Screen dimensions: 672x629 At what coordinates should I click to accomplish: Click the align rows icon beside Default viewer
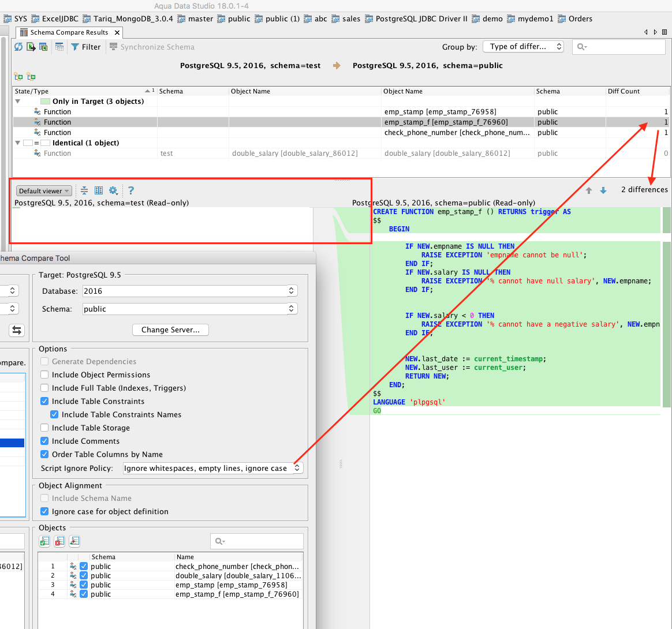pos(84,190)
